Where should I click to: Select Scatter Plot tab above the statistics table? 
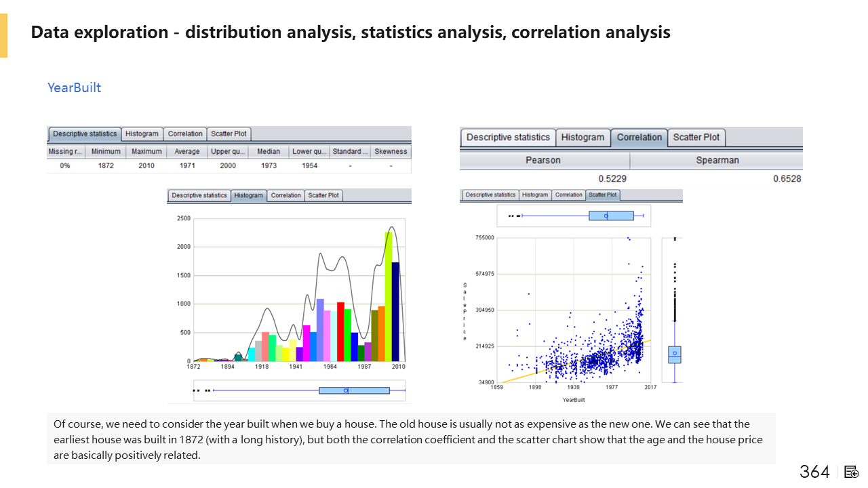coord(229,134)
